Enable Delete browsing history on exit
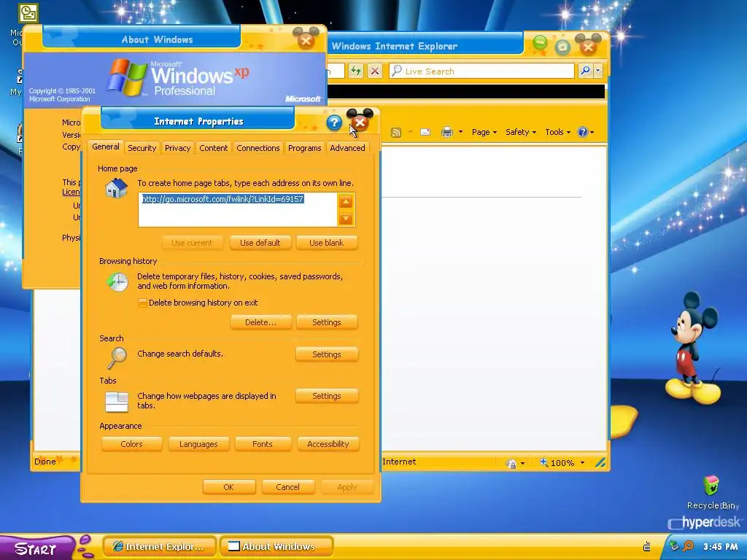 (x=142, y=303)
